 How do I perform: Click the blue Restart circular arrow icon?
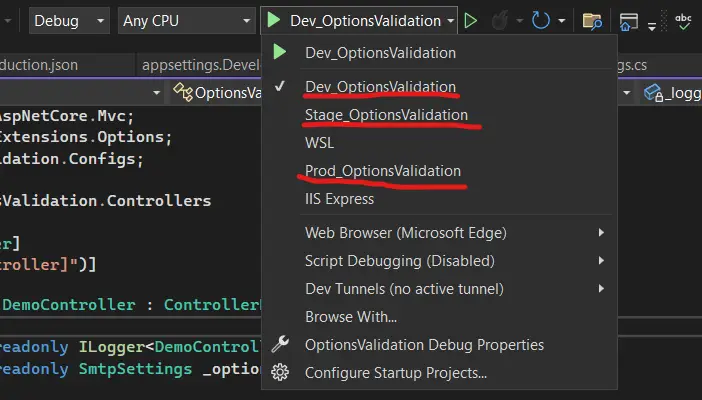(541, 20)
